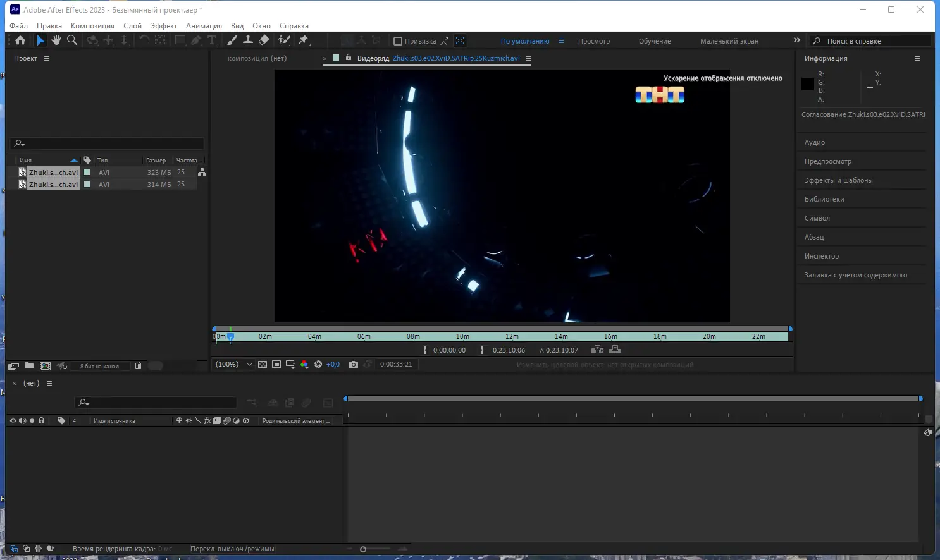The width and height of the screenshot is (940, 560).
Task: Delete selected project item with trash icon
Action: [138, 366]
